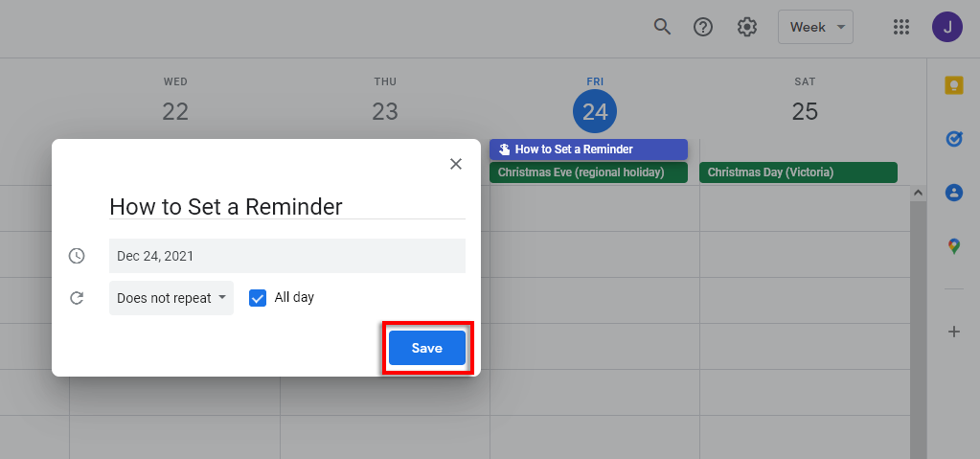Edit the reminder title field

tap(286, 206)
